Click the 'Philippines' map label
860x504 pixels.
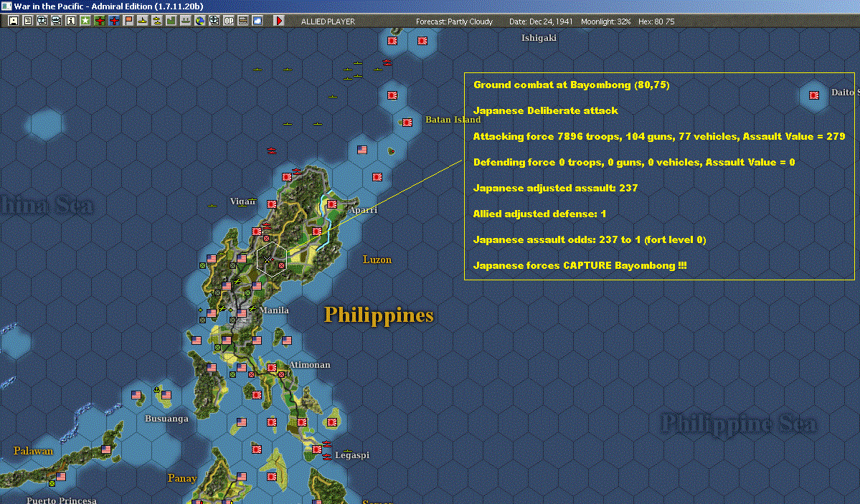point(379,315)
